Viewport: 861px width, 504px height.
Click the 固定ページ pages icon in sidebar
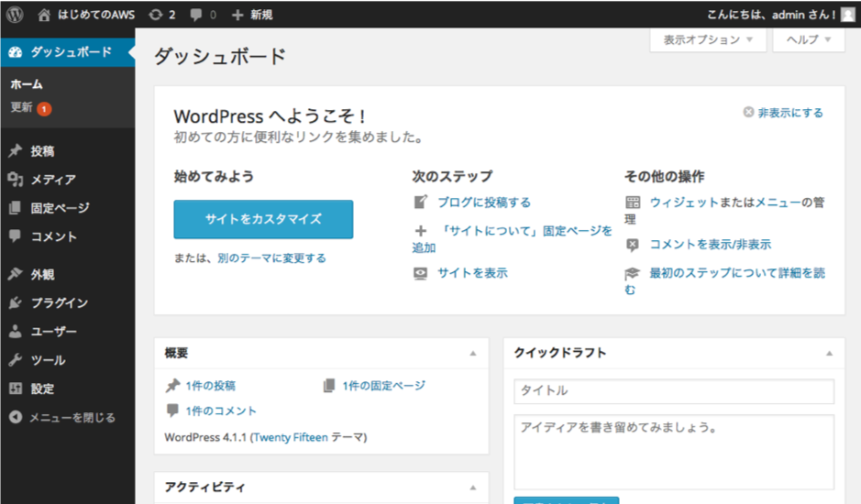click(16, 207)
